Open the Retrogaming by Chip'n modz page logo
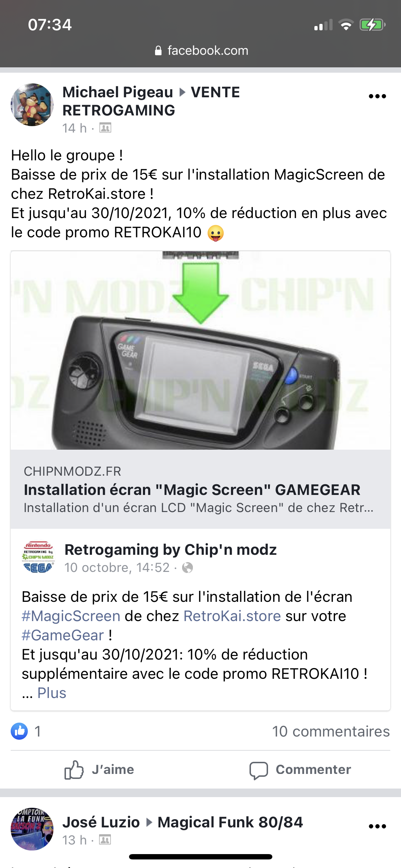Screen dimensions: 401x868 tap(38, 558)
